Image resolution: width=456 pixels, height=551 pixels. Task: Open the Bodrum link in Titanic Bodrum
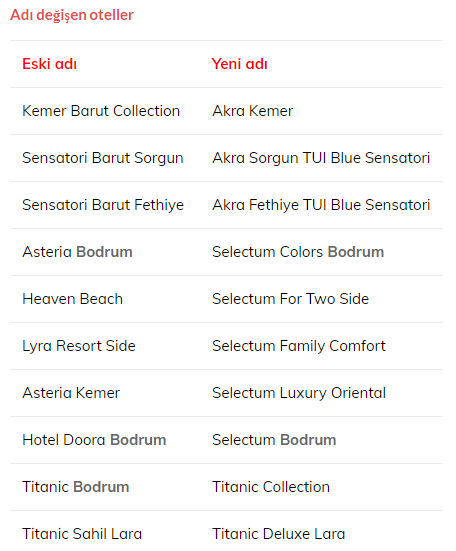click(101, 487)
